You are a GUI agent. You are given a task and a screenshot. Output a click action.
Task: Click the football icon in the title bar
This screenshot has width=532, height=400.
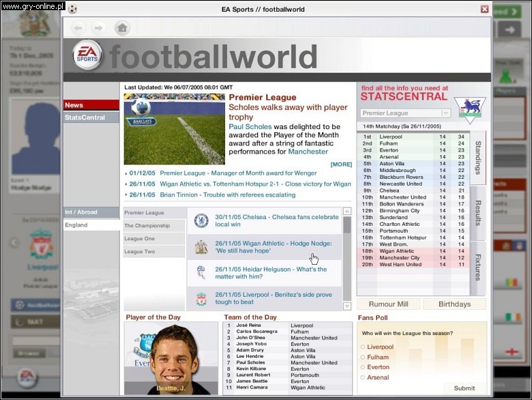coord(72,9)
